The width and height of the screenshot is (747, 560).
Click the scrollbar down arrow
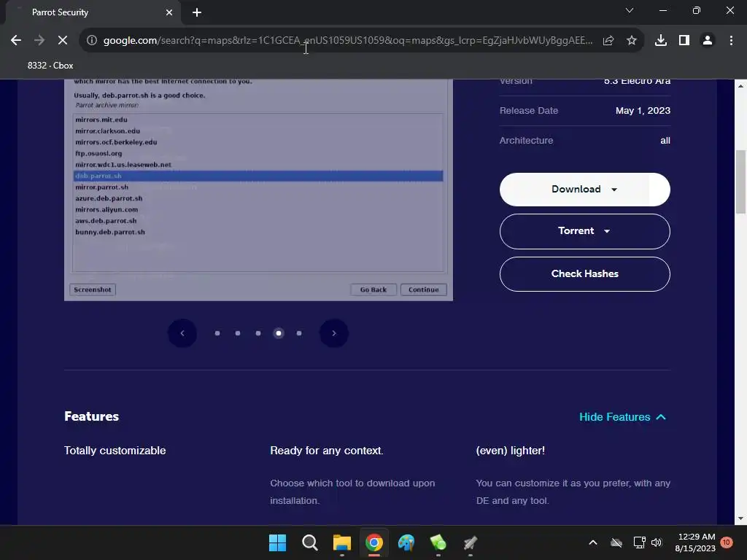[x=740, y=518]
